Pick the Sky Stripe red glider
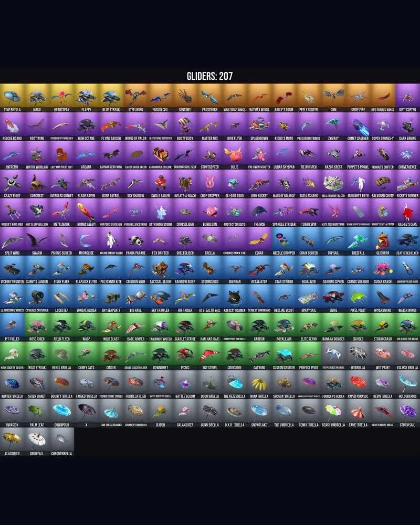This screenshot has height=525, width=420. (209, 355)
